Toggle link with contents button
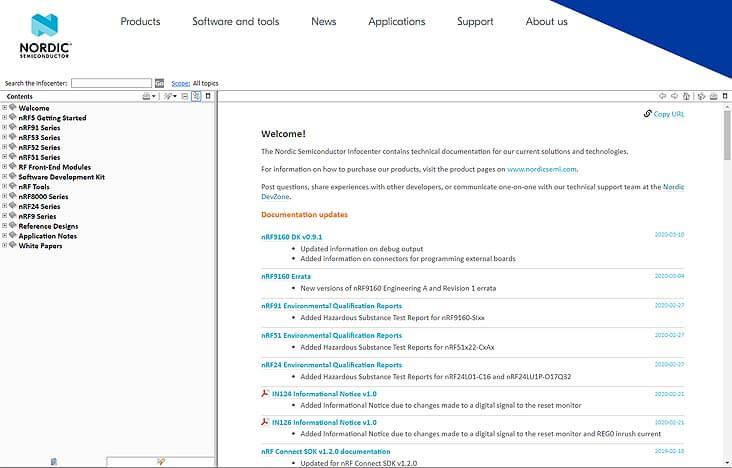Image resolution: width=732 pixels, height=468 pixels. pyautogui.click(x=196, y=96)
